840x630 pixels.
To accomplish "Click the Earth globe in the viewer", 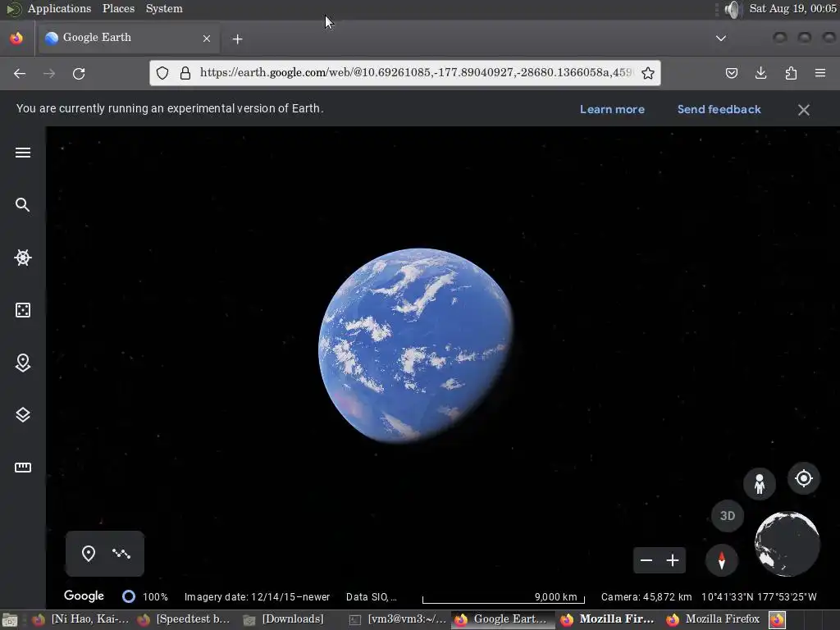I will (416, 345).
